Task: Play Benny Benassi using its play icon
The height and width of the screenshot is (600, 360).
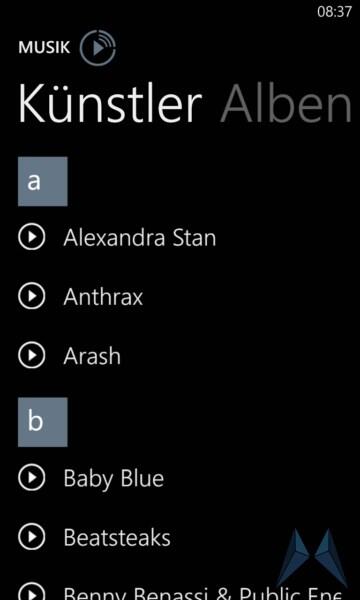Action: pos(32,592)
